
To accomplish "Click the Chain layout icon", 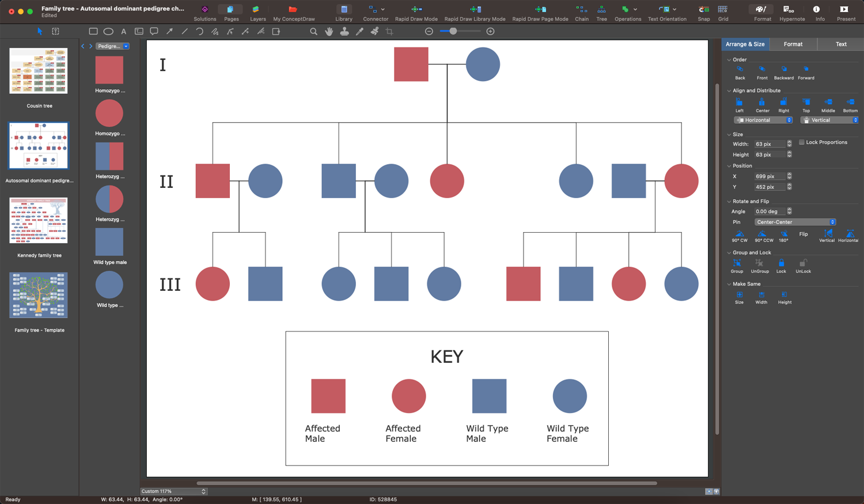I will (x=582, y=13).
